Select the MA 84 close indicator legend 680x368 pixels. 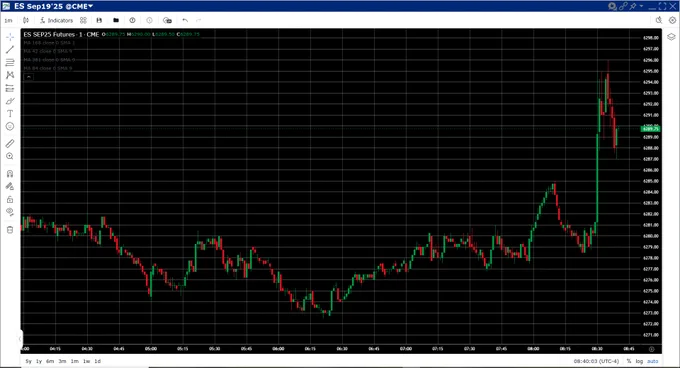click(x=48, y=68)
